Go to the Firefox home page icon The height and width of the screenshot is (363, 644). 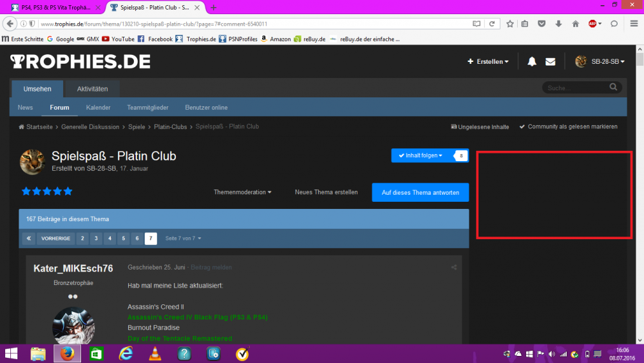pyautogui.click(x=575, y=24)
